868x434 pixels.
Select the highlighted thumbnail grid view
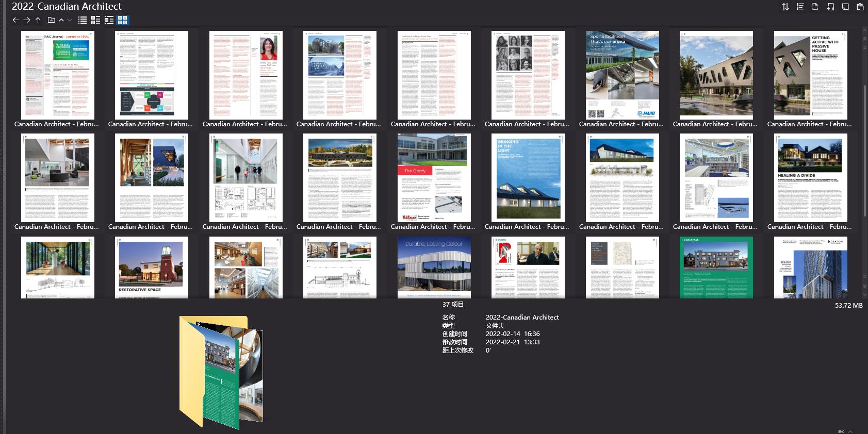tap(122, 20)
